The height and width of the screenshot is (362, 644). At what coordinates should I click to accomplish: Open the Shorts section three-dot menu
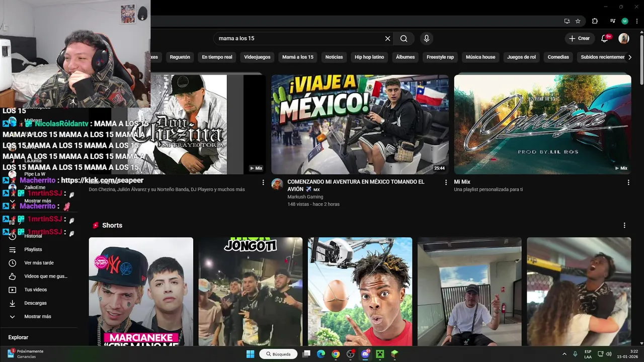pos(624,225)
